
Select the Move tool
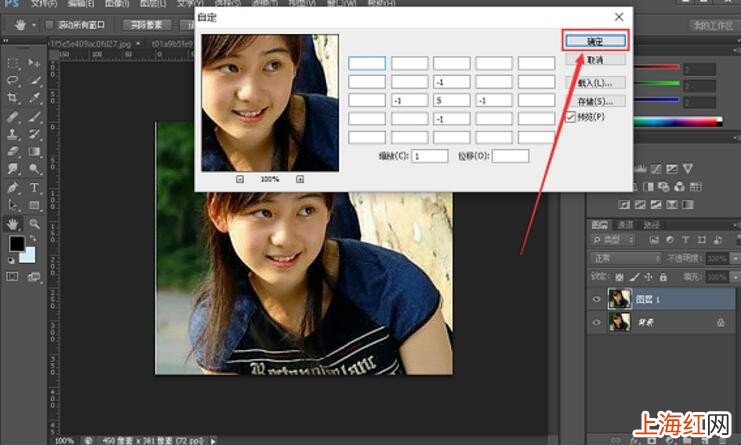[x=34, y=63]
